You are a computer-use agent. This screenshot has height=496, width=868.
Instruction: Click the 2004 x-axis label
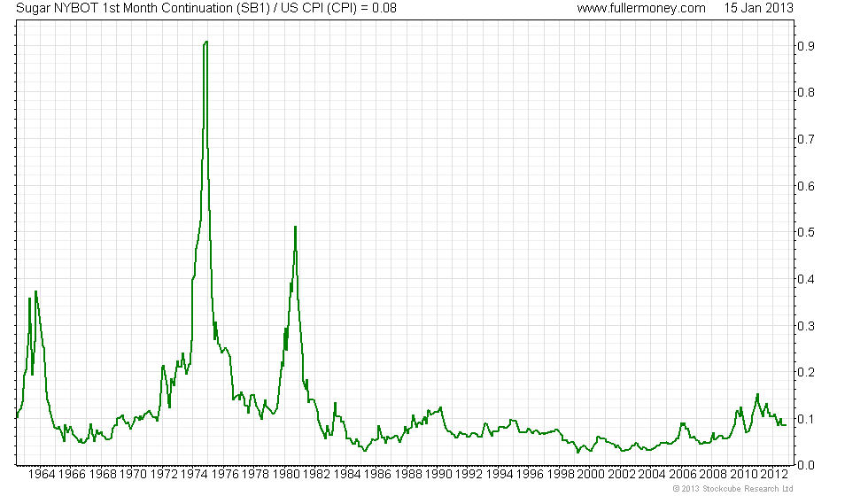[652, 475]
